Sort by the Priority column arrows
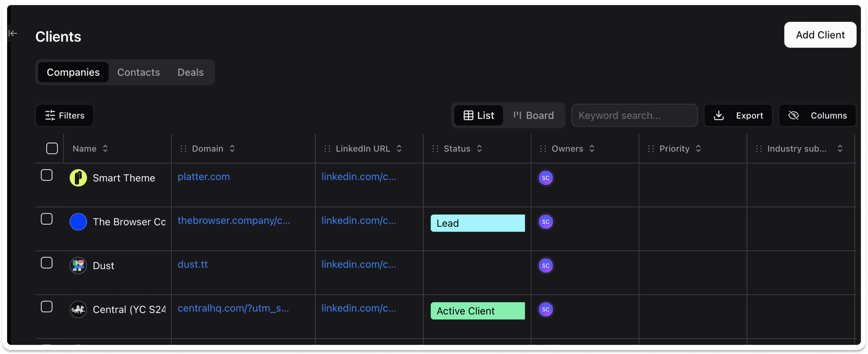 [x=699, y=149]
